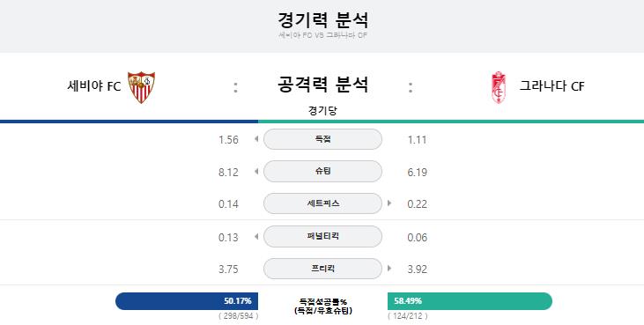Click the left arrow beside 득점 pill
The width and height of the screenshot is (644, 325).
[256, 139]
